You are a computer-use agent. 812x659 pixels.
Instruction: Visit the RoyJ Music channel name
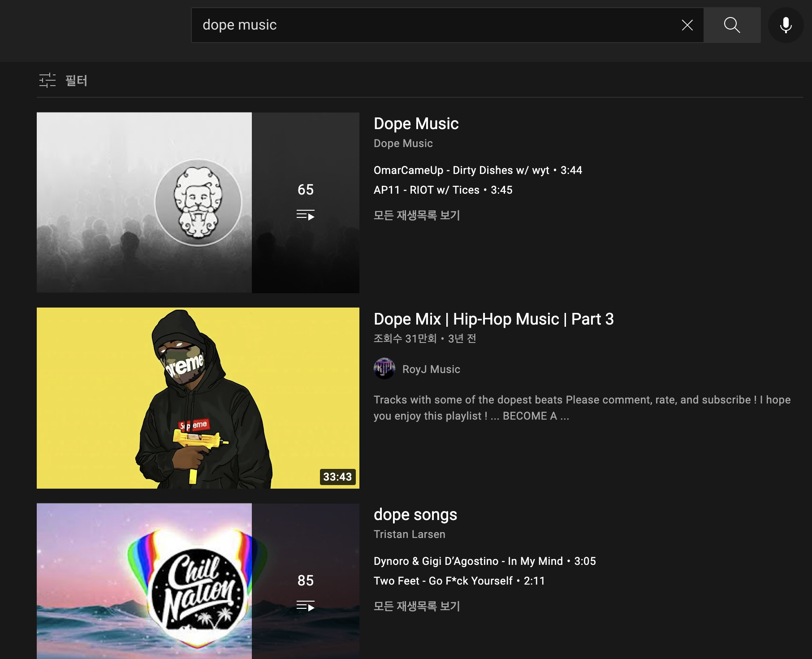point(431,369)
